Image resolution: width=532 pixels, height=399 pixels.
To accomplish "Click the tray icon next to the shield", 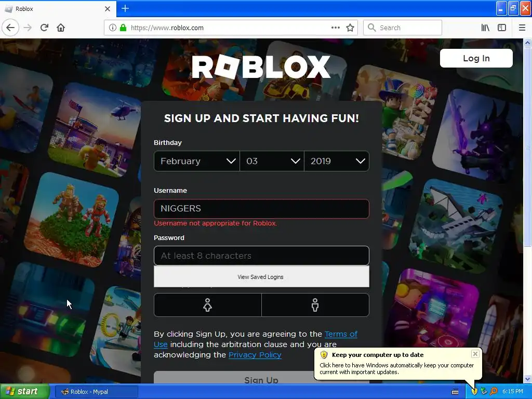I will (x=484, y=392).
